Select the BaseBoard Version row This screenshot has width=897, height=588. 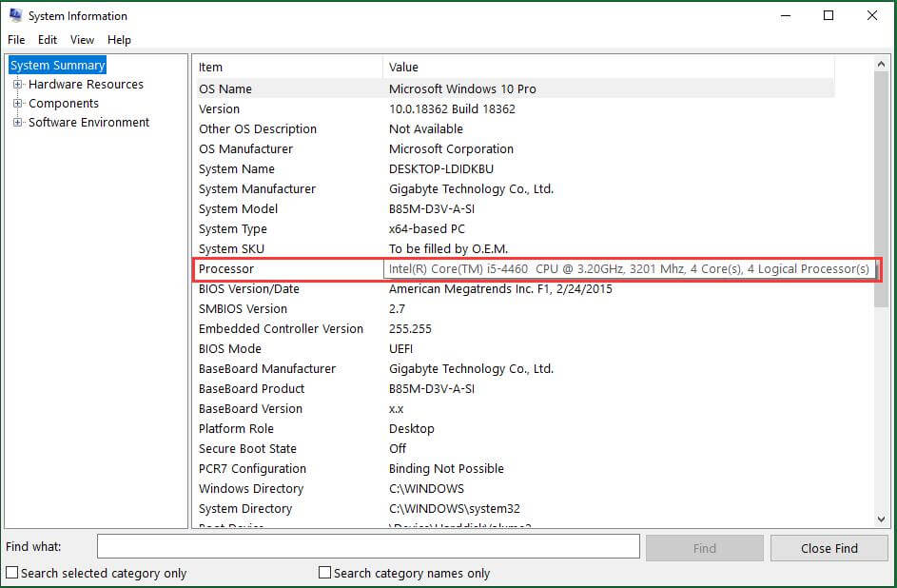(515, 409)
